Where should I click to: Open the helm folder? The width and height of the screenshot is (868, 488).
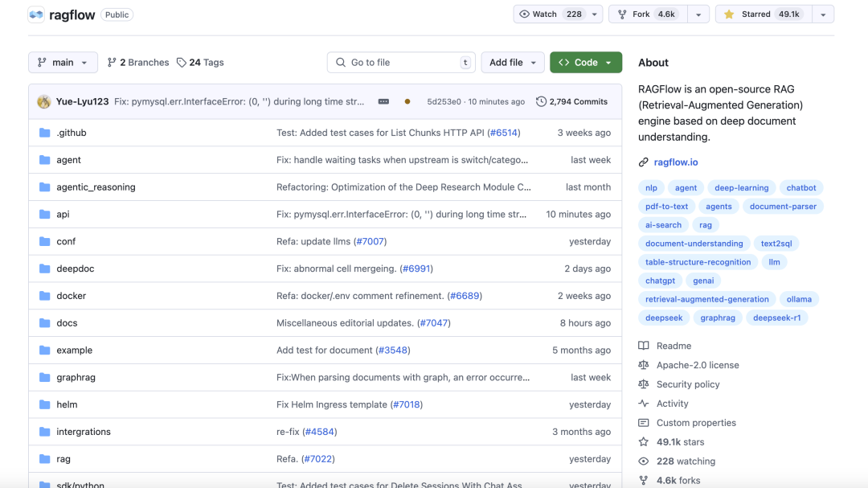click(67, 404)
